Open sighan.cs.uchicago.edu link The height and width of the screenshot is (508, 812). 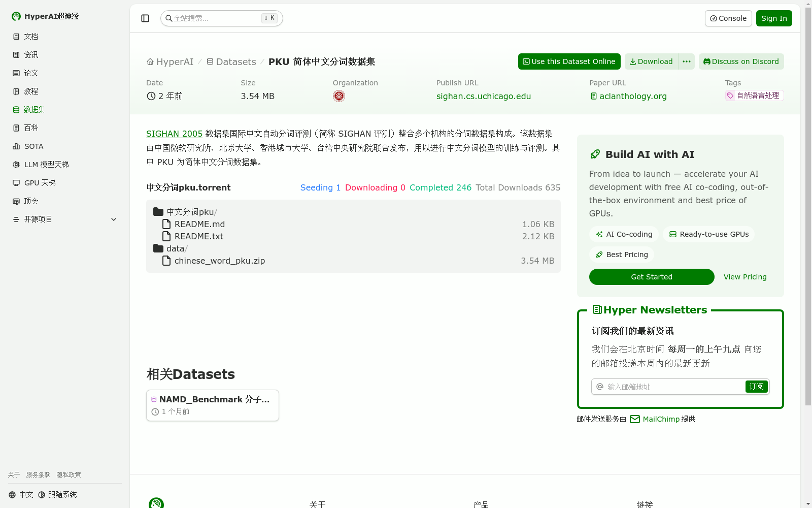484,96
